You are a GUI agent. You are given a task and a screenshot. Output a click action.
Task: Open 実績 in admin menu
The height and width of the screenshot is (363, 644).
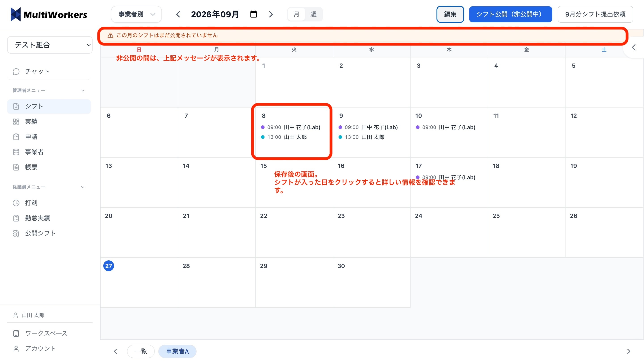(49, 121)
